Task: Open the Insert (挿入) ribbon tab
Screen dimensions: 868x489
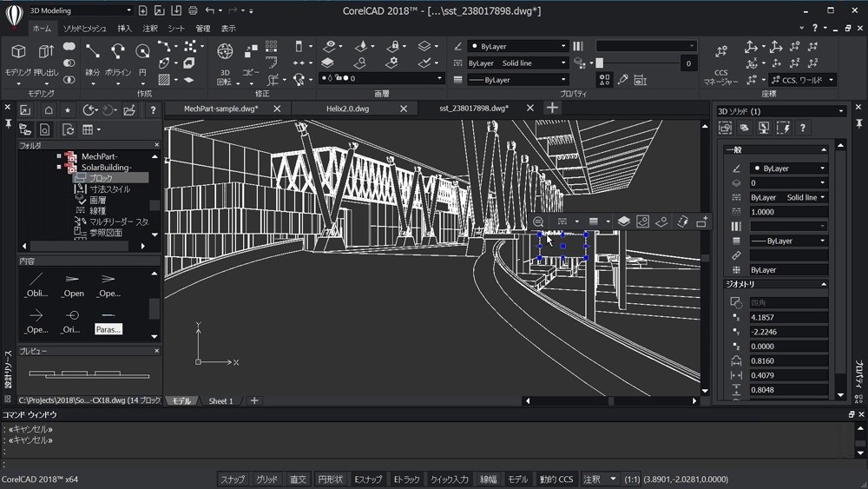Action: click(124, 29)
